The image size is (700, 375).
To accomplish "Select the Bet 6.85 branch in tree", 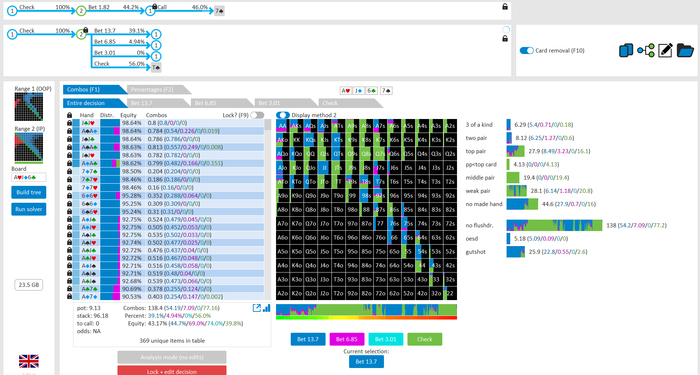I will coord(104,42).
